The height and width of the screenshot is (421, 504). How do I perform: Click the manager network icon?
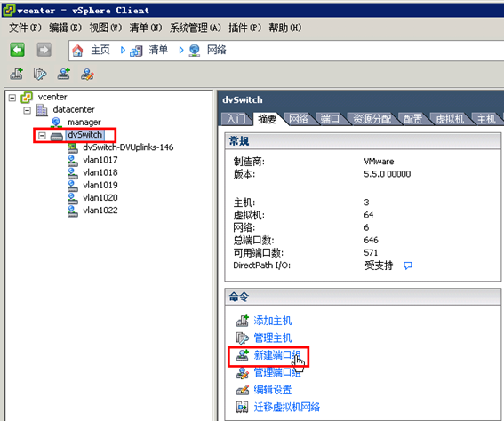57,123
